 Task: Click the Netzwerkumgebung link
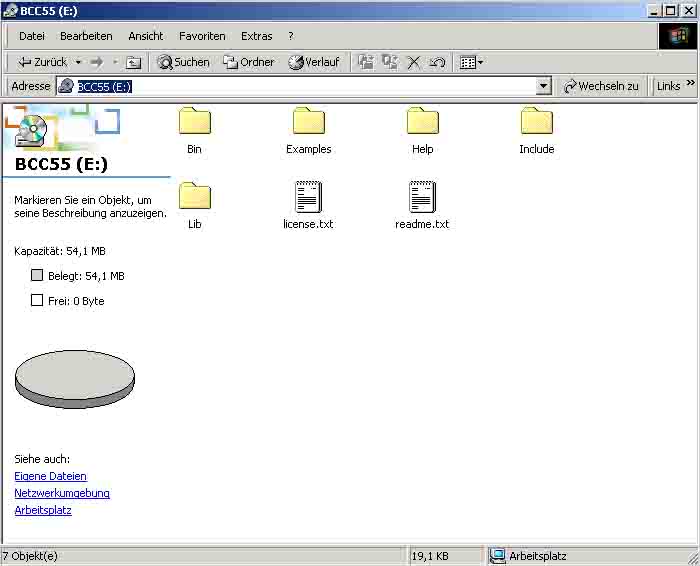(62, 493)
